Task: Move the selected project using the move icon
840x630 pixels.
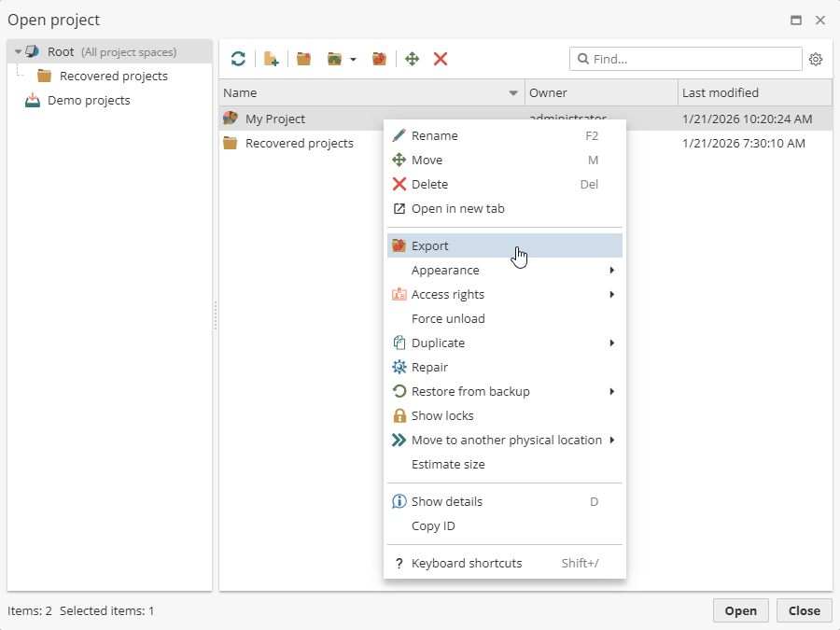Action: click(x=411, y=59)
